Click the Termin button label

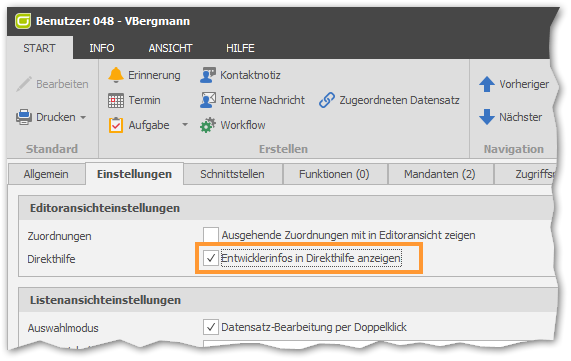coord(144,100)
